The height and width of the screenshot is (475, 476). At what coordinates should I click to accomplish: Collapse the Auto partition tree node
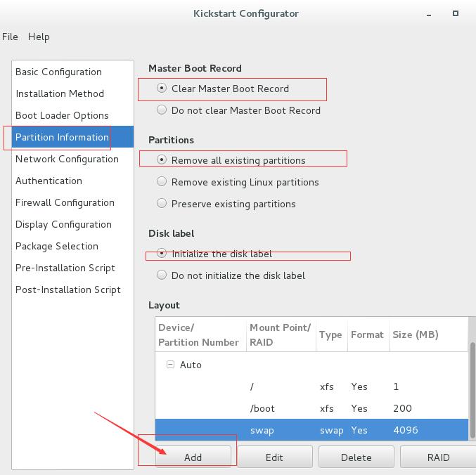coord(171,364)
